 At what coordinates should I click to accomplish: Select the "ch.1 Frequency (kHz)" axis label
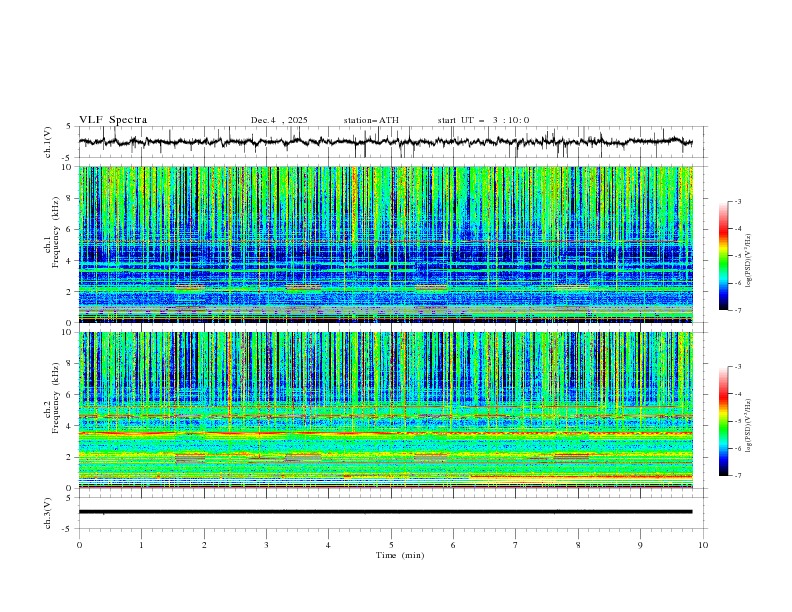tap(52, 231)
